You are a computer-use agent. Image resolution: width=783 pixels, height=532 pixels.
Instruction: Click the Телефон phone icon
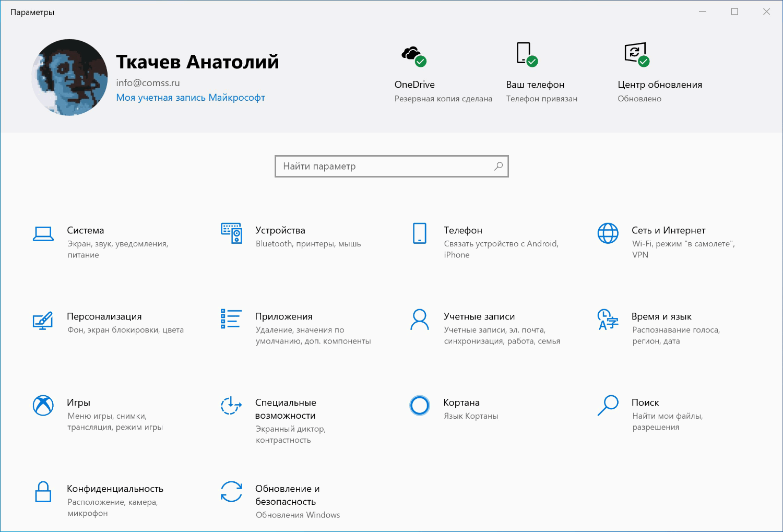pyautogui.click(x=420, y=233)
